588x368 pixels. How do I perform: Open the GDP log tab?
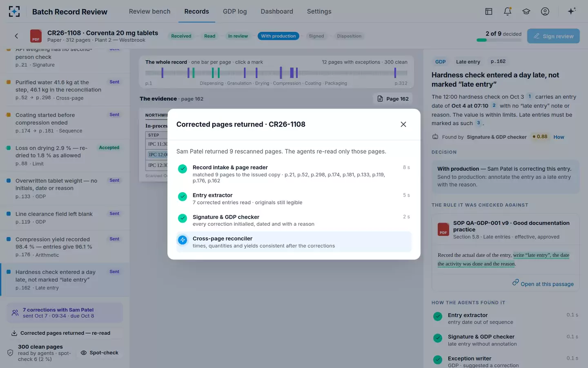coord(235,11)
